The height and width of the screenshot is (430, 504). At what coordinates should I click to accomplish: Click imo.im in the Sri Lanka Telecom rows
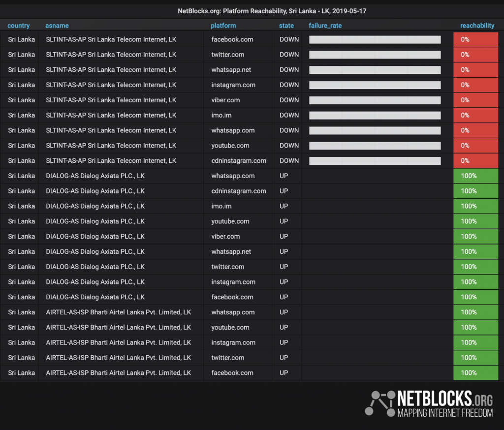pos(221,115)
